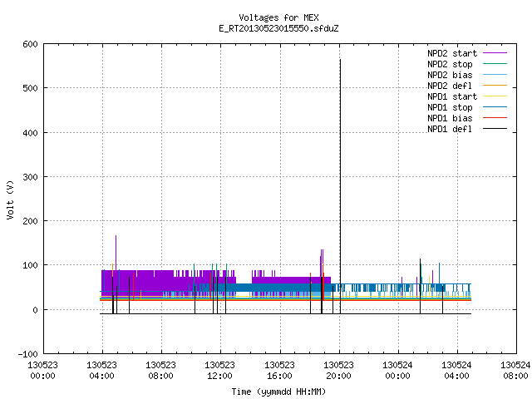Click the chart title 'Voltages for MEX'
The image size is (532, 399).
coord(278,17)
